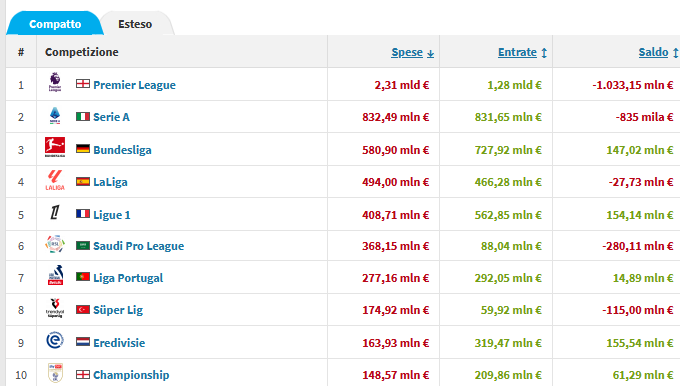Click the Süper Lig logo icon
This screenshot has height=386, width=680.
[55, 308]
